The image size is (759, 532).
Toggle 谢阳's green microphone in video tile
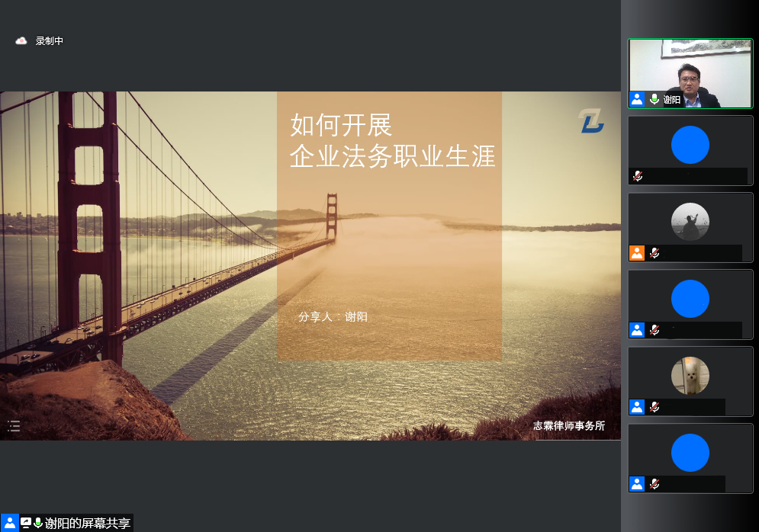click(654, 99)
